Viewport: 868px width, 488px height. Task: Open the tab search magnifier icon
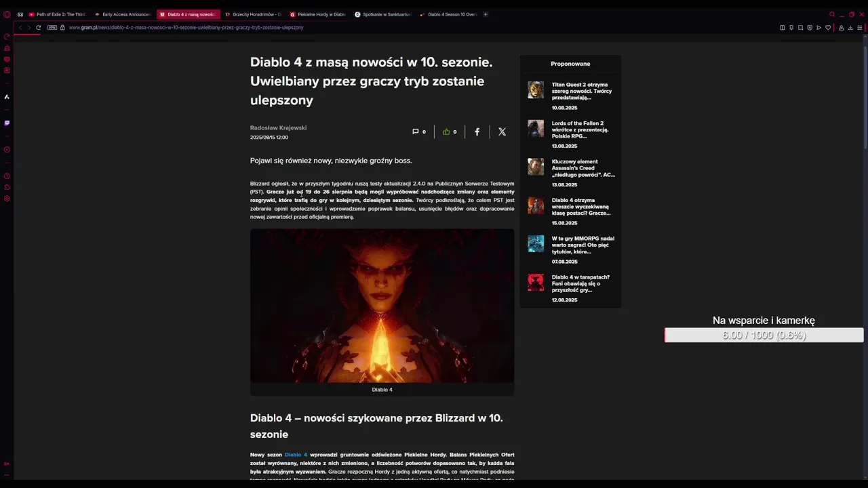[832, 14]
